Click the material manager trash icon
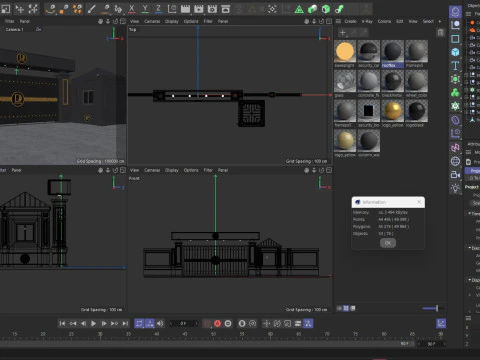The height and width of the screenshot is (360, 480). tap(441, 32)
